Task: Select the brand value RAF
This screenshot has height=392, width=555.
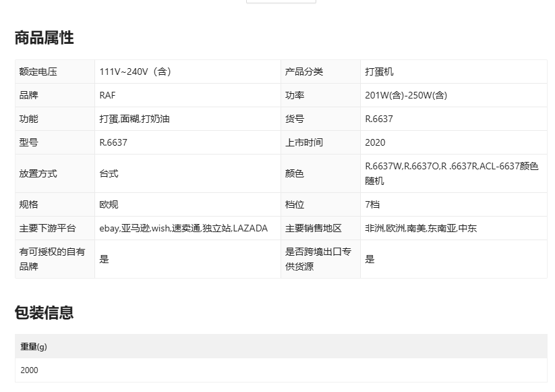Action: 107,95
